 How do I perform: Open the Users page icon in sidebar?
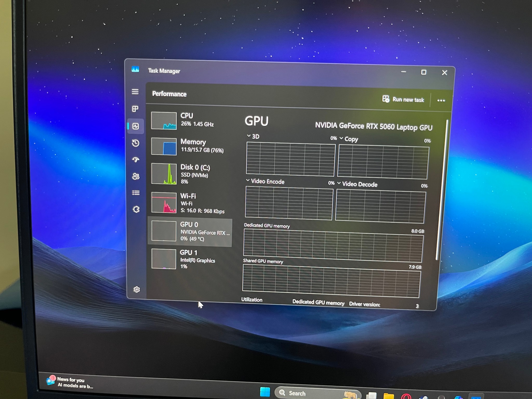tap(136, 176)
